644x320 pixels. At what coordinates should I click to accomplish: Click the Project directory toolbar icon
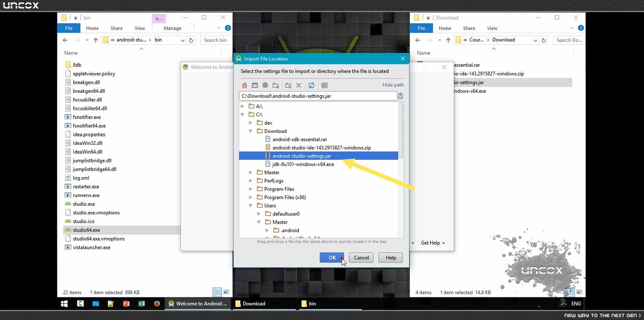tap(265, 85)
